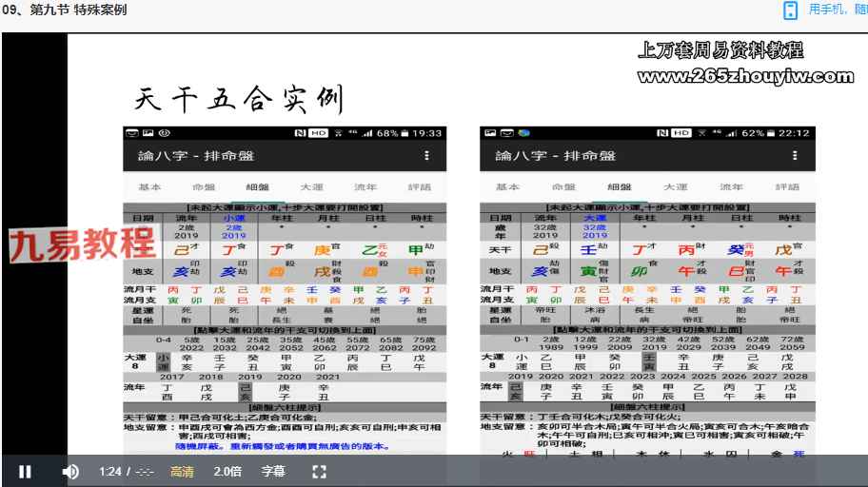Enter fullscreen with the expand icon
Viewport: 868px width, 487px height.
[319, 472]
